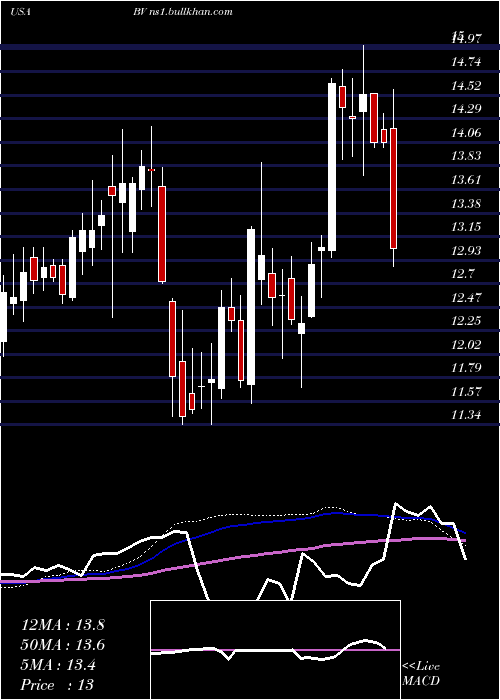Choose the 12.47 price level label
The width and height of the screenshot is (500, 700).
(466, 297)
